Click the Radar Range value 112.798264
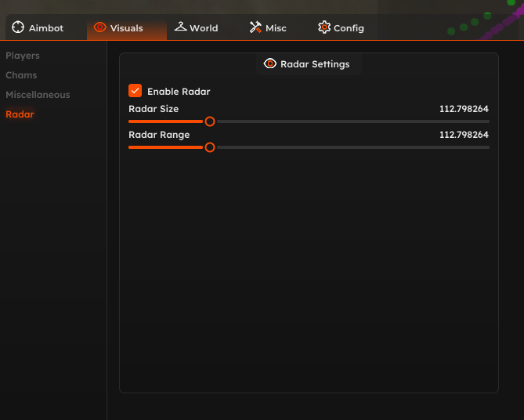 (x=464, y=135)
